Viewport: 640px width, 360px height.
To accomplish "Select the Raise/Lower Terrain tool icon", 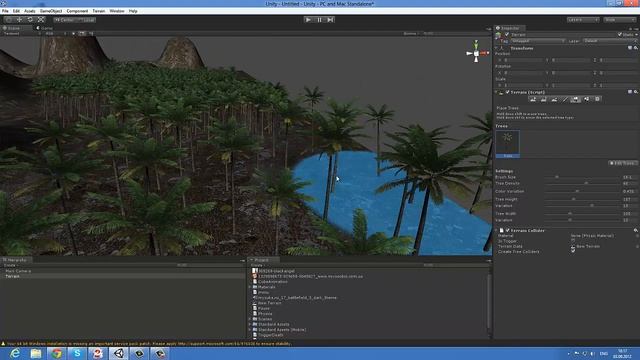I will [x=533, y=99].
